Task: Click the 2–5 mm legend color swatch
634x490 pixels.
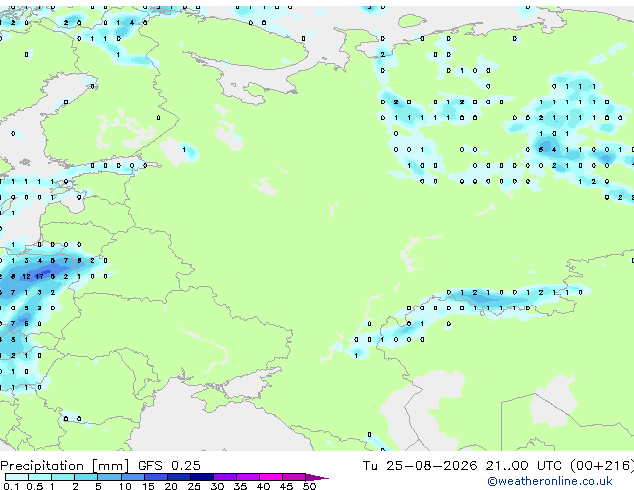Action: click(86, 477)
